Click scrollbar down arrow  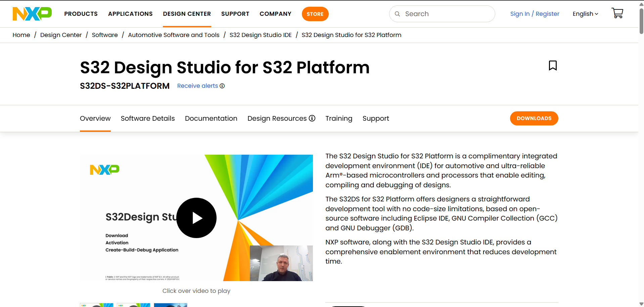(641, 304)
